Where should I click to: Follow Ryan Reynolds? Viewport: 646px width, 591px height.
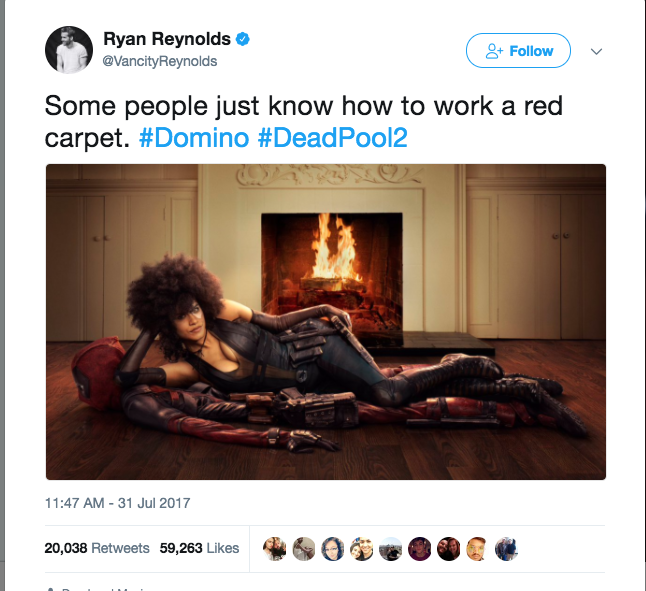(518, 51)
